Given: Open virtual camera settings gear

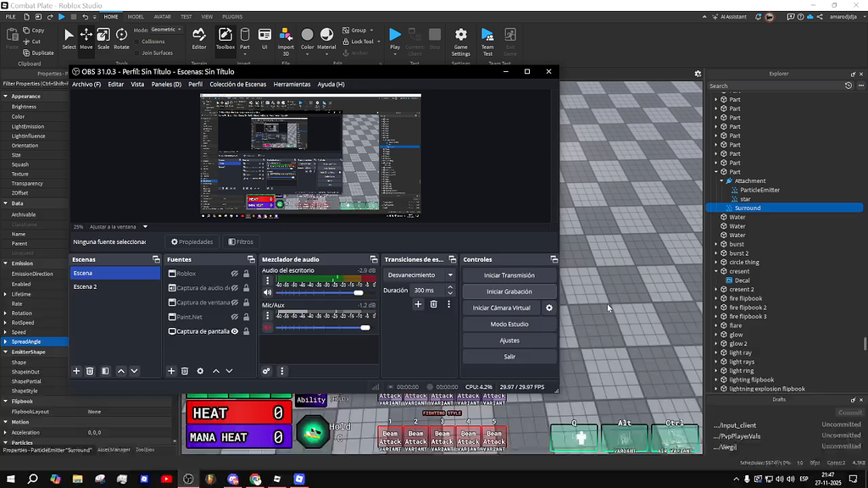Looking at the screenshot, I should coord(549,308).
